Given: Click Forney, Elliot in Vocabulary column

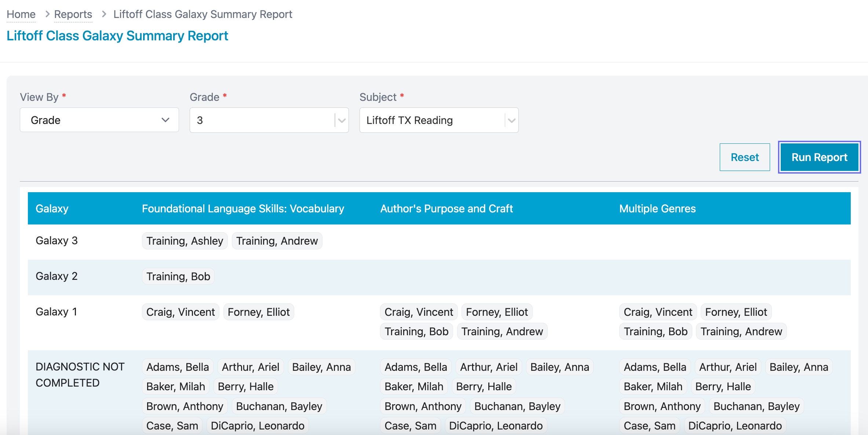Looking at the screenshot, I should [x=259, y=312].
